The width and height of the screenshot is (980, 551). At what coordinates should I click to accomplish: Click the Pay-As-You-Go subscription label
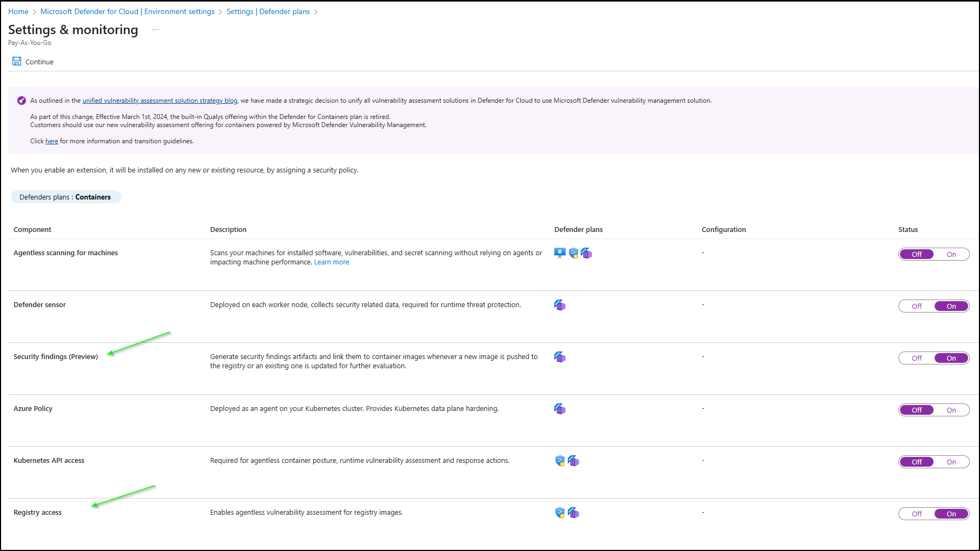tap(30, 43)
